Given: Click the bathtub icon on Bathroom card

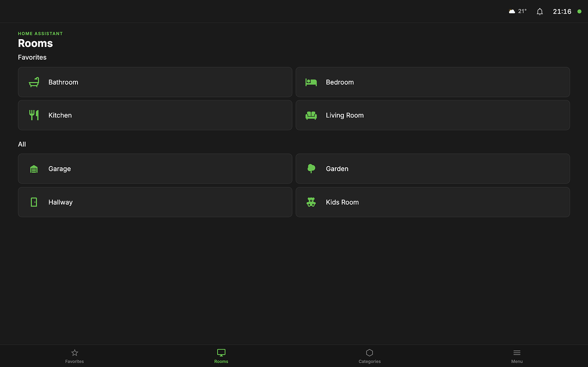Looking at the screenshot, I should tap(34, 82).
